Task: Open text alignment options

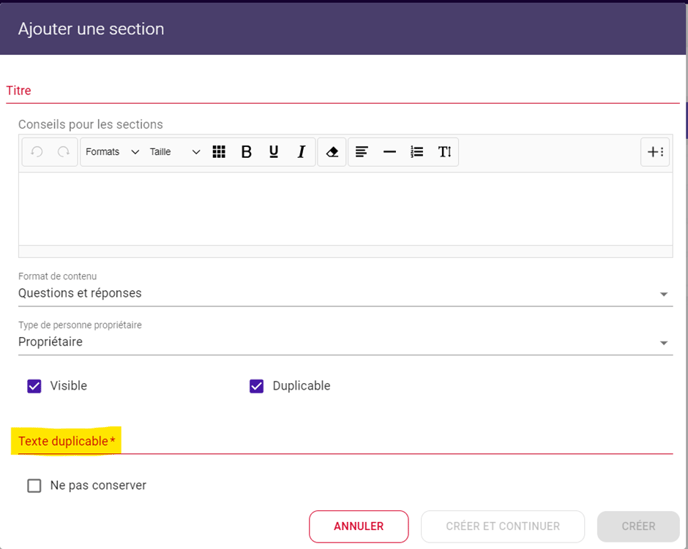Action: click(x=362, y=152)
